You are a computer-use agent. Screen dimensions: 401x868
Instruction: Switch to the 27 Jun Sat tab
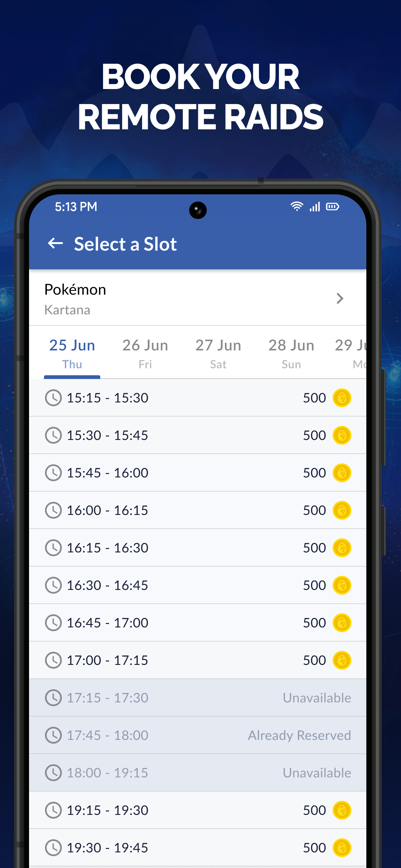[x=218, y=353]
